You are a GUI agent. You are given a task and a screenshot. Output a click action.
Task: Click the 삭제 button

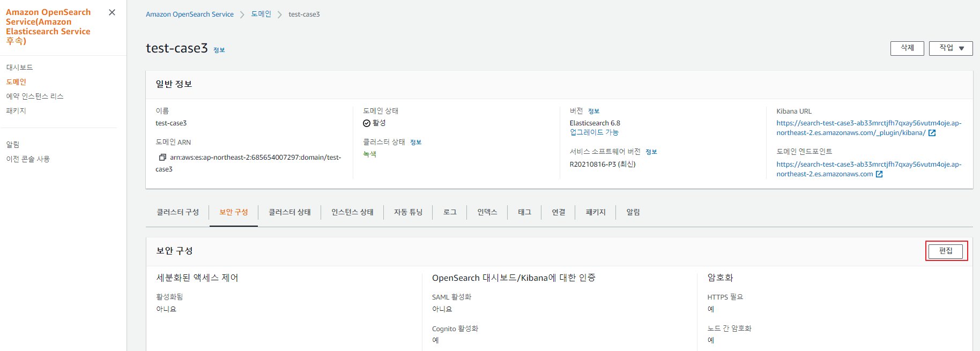(x=907, y=48)
